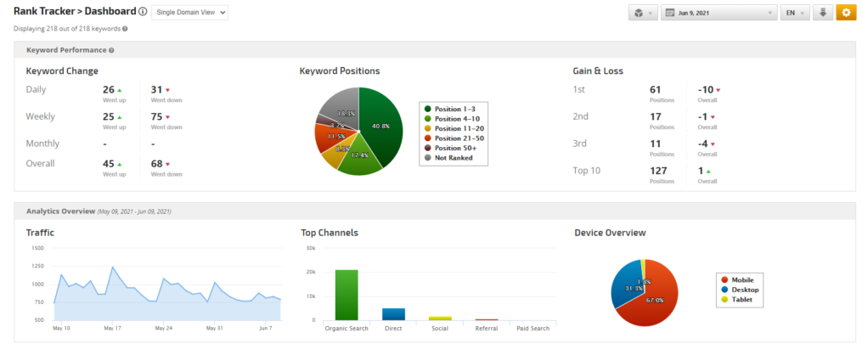Open the orange settings gear button
Viewport: 868px width, 344px height.
point(846,13)
